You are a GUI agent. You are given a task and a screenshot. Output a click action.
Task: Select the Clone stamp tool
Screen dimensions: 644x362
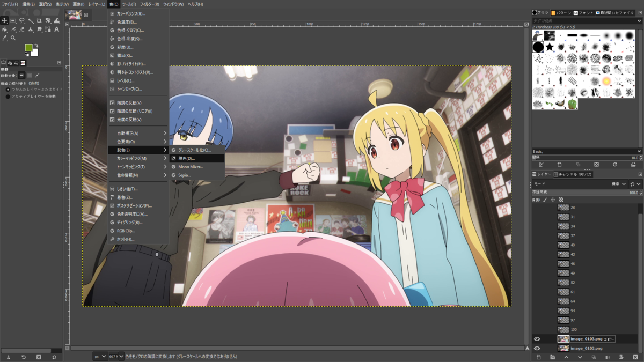tap(31, 29)
